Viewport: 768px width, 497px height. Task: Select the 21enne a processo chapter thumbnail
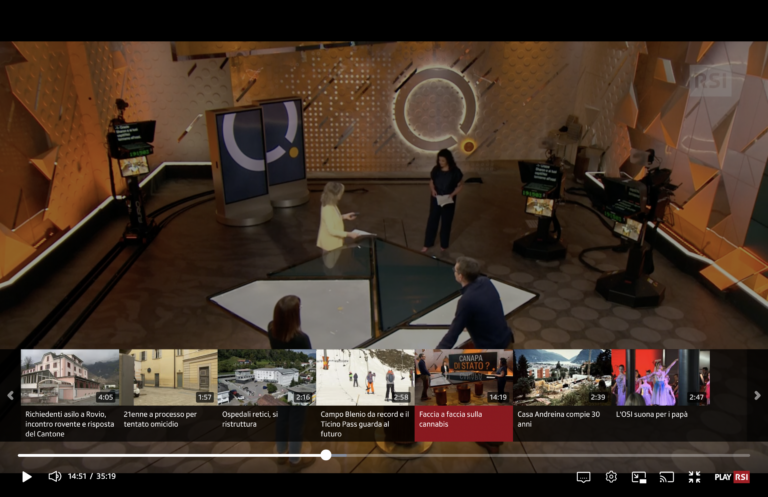pos(168,377)
